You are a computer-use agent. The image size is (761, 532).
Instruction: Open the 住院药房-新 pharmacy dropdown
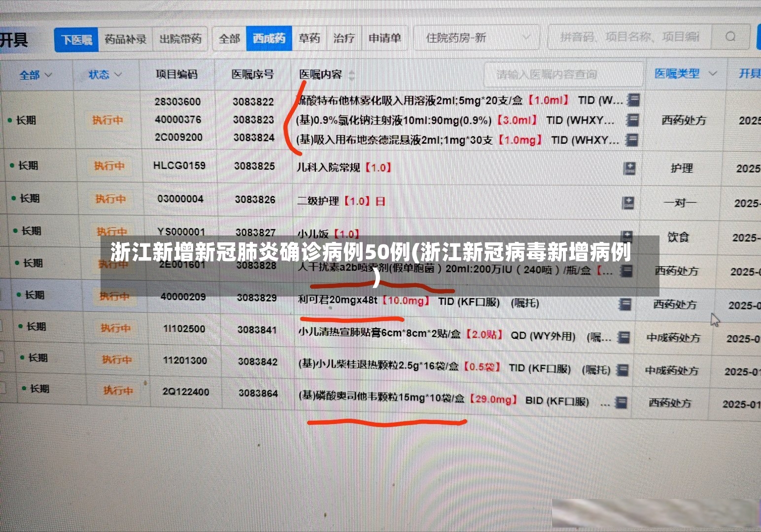[x=477, y=37]
